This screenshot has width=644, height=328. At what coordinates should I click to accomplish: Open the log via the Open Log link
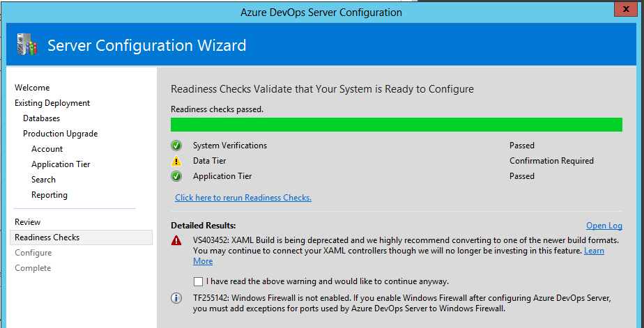pyautogui.click(x=604, y=226)
